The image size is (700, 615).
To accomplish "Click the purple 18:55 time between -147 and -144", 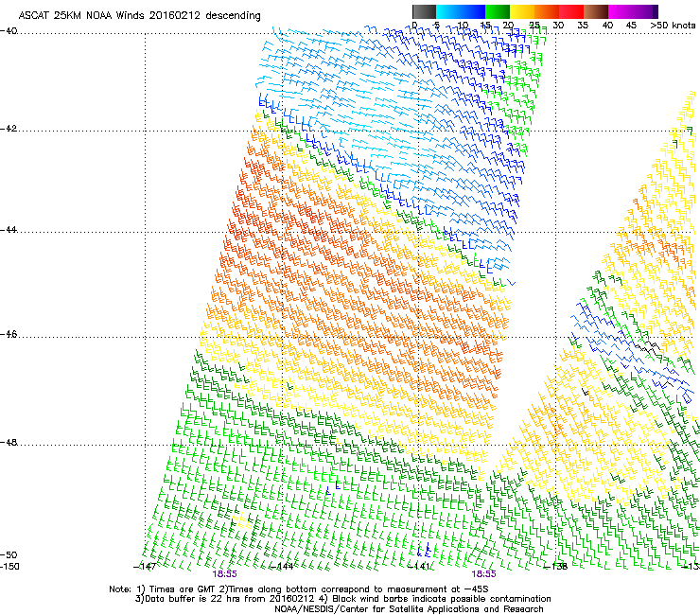I will tap(224, 574).
